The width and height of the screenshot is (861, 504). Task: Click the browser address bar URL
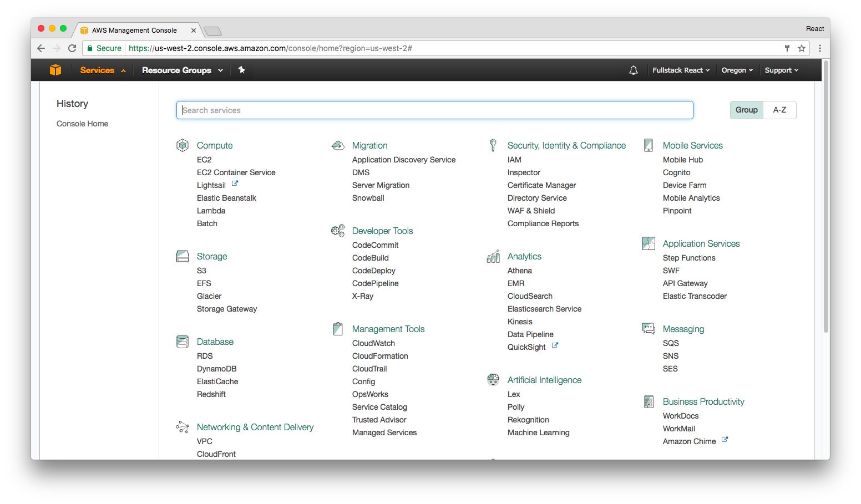[x=270, y=48]
